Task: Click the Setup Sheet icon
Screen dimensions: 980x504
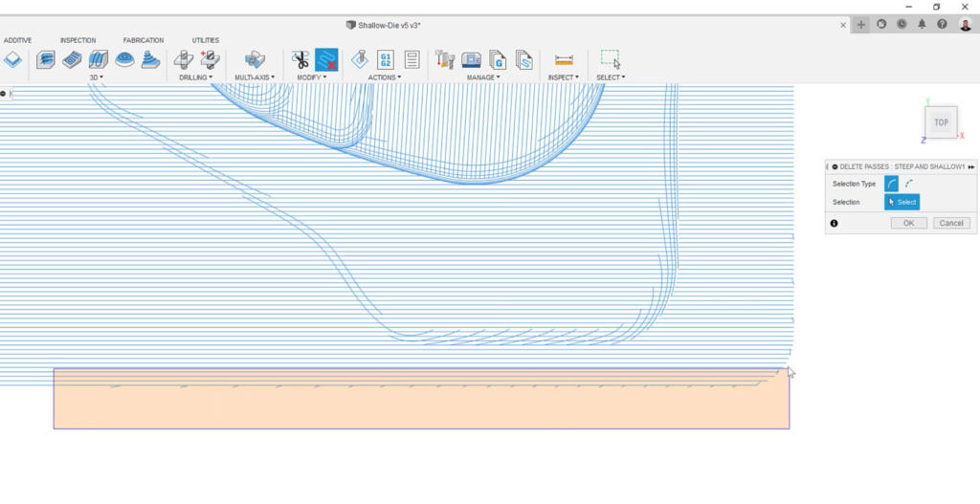Action: (x=412, y=59)
